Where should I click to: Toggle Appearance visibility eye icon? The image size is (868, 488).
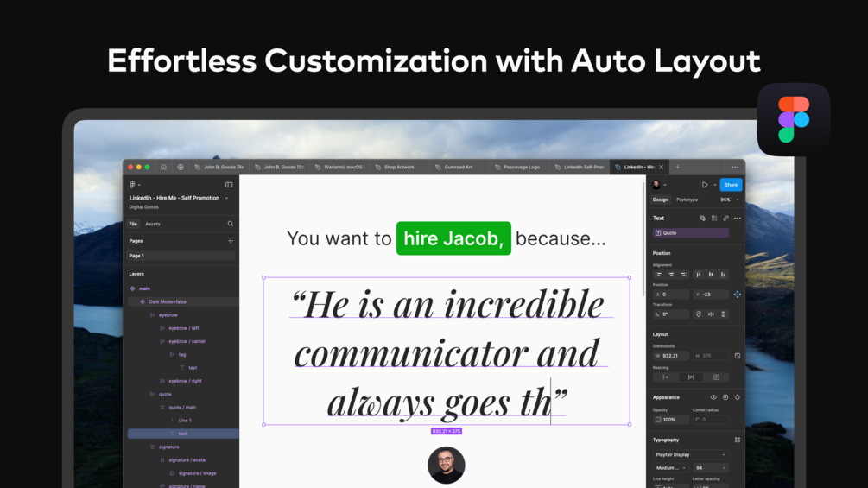click(x=713, y=397)
